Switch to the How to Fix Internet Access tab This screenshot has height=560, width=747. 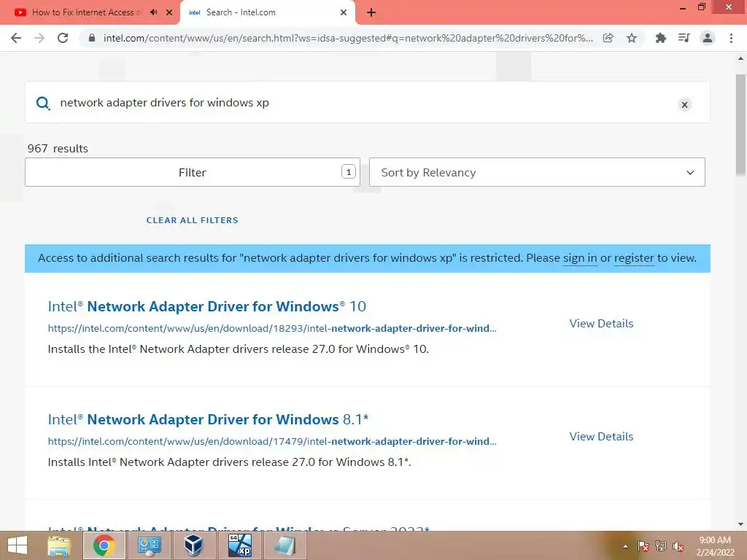[86, 12]
